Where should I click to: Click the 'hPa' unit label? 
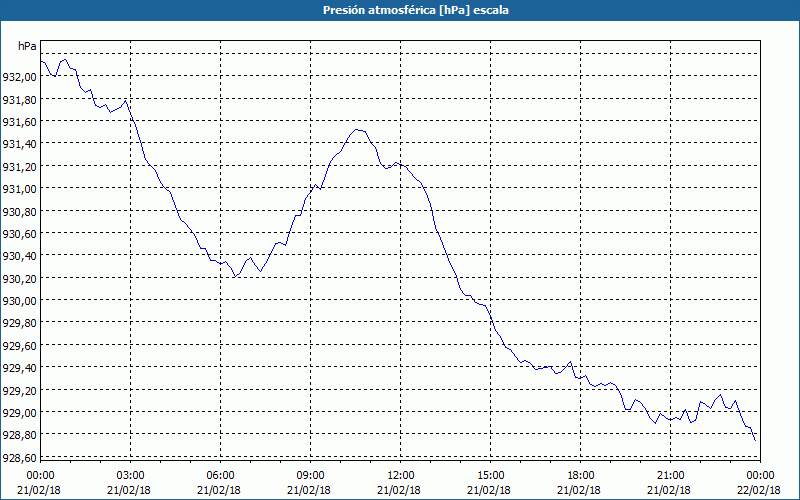click(27, 46)
